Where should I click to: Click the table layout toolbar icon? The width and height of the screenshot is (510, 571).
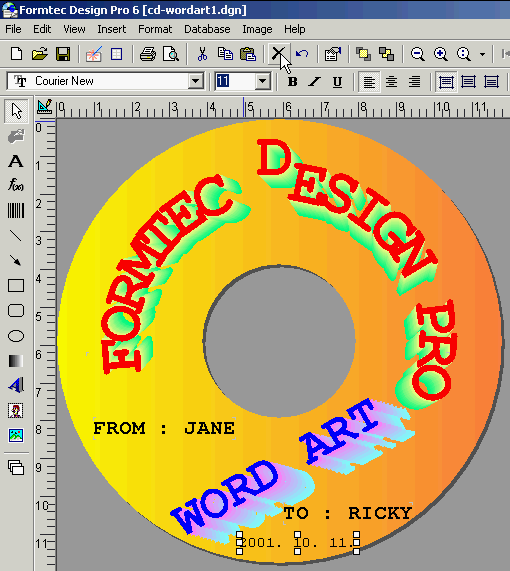[x=117, y=54]
